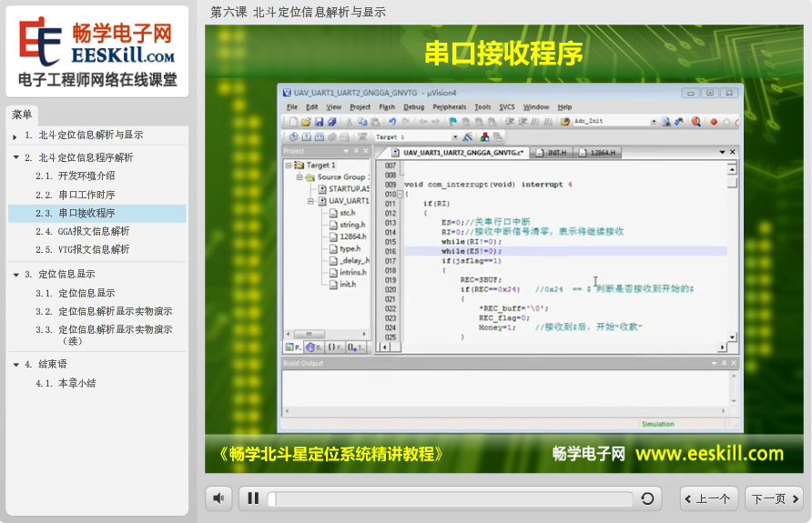
Task: Start debug session with magnifier d icon
Action: pyautogui.click(x=696, y=122)
